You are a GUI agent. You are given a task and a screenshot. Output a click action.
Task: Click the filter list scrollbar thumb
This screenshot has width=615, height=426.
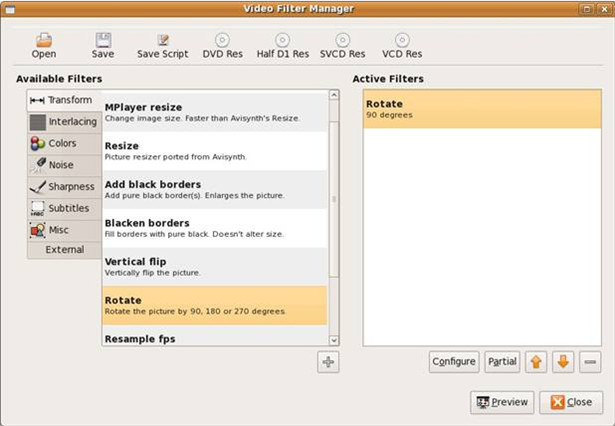pyautogui.click(x=334, y=199)
